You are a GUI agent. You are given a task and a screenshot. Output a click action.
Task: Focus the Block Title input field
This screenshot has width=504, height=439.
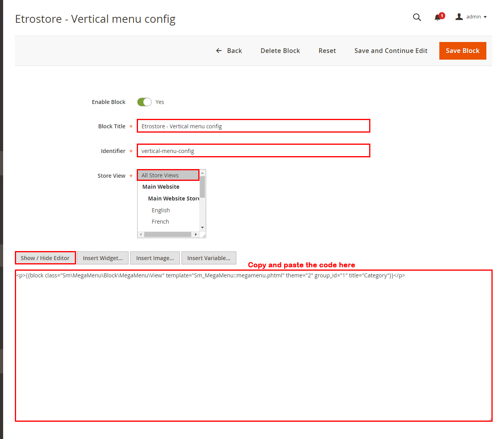click(253, 126)
